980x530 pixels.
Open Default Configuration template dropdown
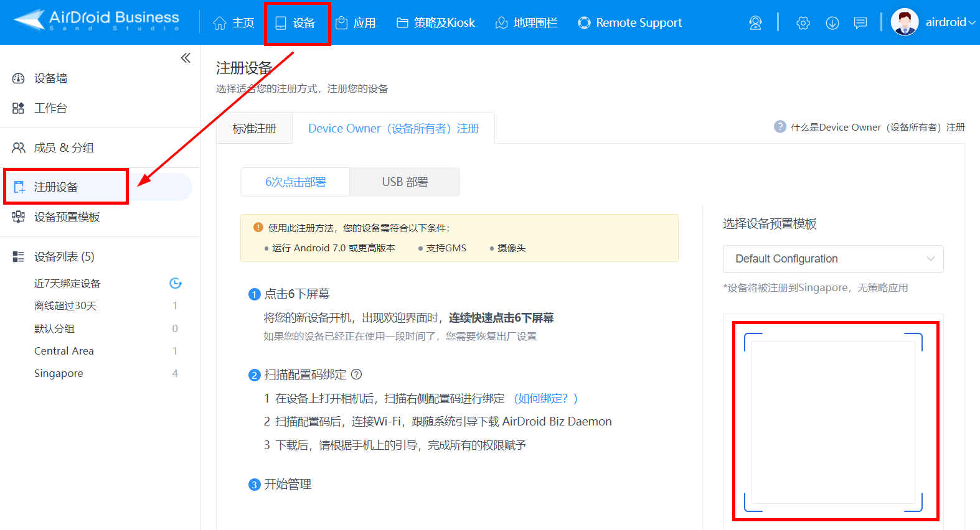[833, 259]
